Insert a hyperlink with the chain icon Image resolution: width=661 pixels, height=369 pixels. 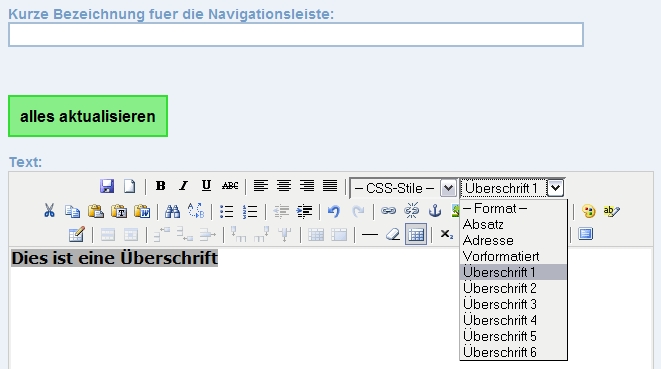tap(388, 210)
